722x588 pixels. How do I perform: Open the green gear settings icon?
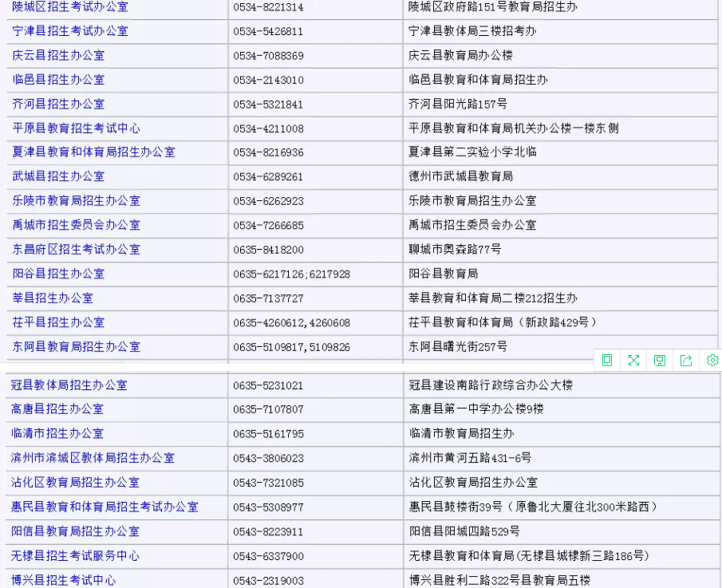click(x=712, y=361)
